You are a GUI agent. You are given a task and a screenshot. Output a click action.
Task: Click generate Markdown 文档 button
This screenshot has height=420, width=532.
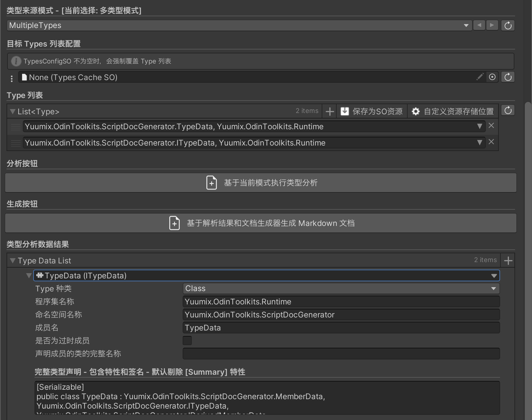(261, 223)
